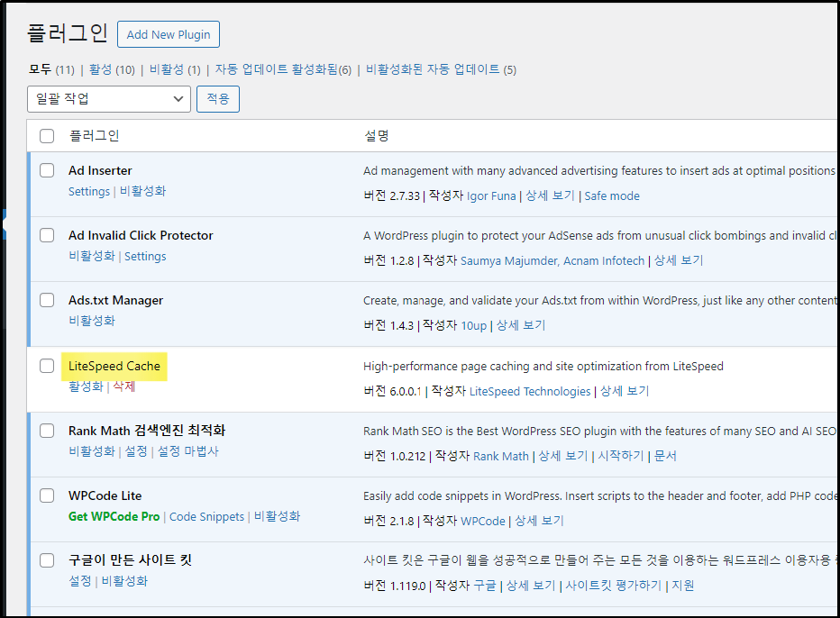The height and width of the screenshot is (618, 840).
Task: Switch to the 비활성 (1) filter
Action: (x=175, y=69)
